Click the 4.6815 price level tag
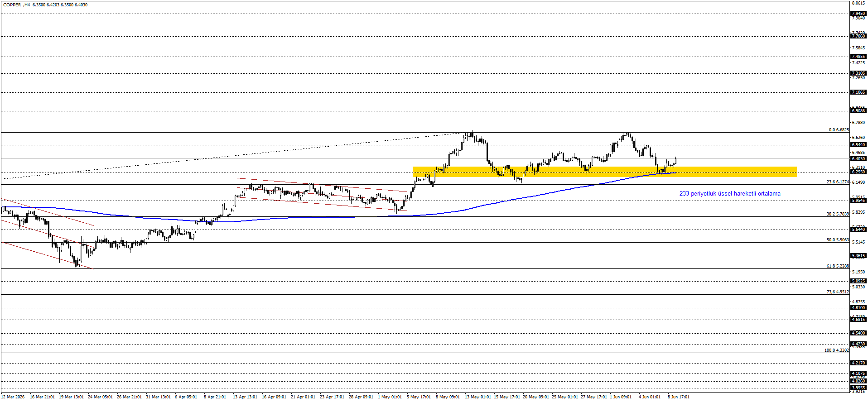 coord(858,320)
